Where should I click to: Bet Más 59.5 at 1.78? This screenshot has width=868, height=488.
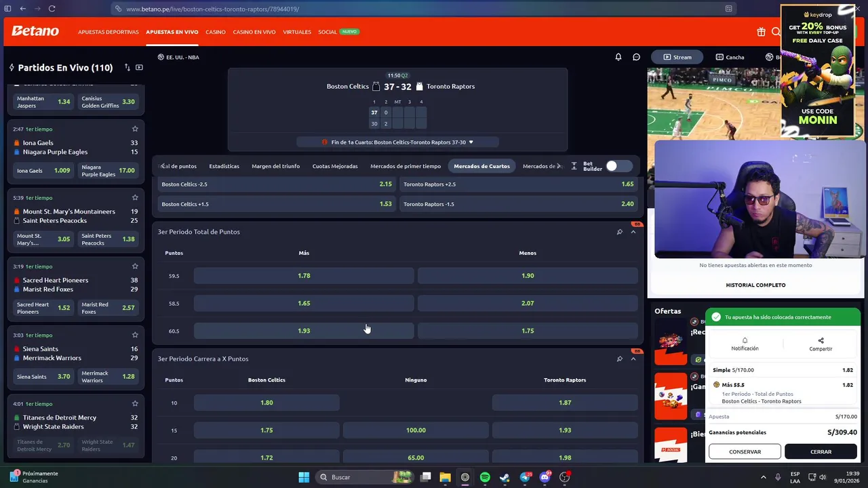click(x=304, y=276)
